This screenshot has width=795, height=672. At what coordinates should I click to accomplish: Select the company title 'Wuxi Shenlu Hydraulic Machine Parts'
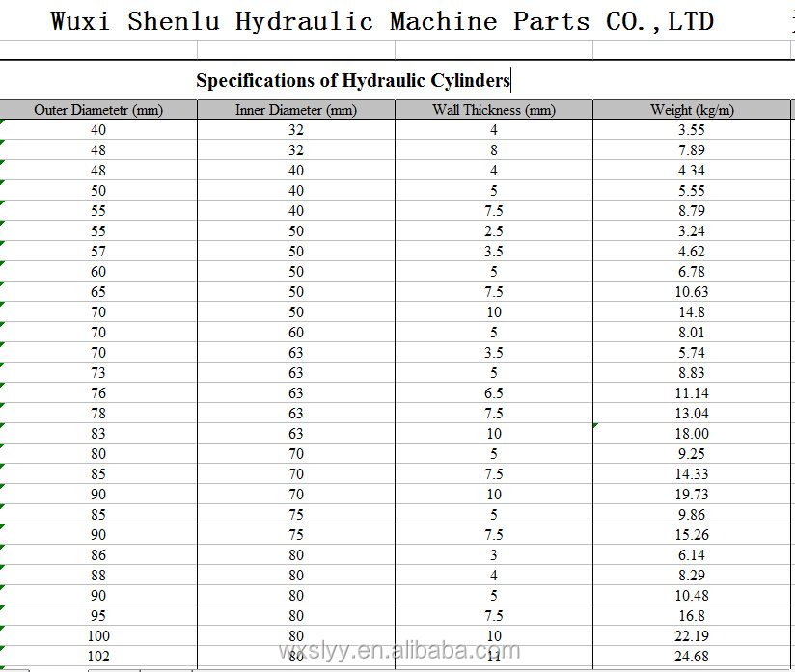point(320,22)
